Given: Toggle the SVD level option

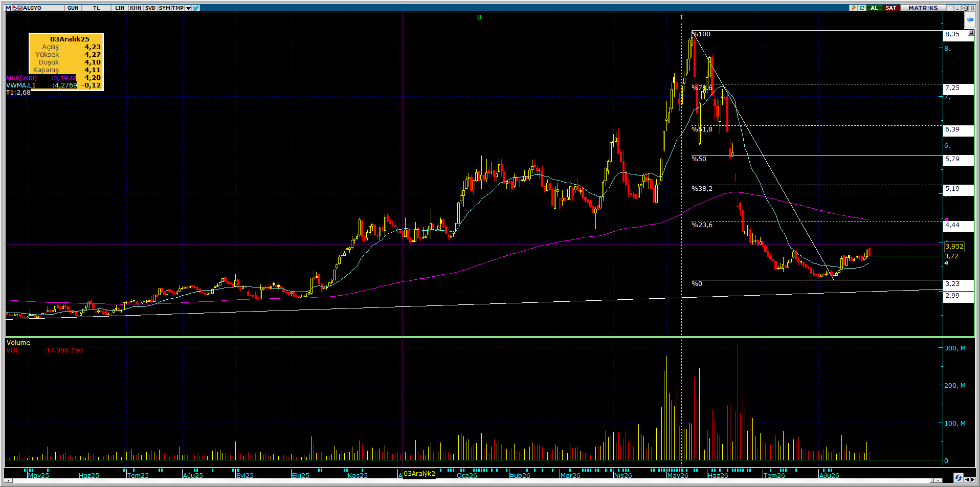Looking at the screenshot, I should click(x=150, y=8).
